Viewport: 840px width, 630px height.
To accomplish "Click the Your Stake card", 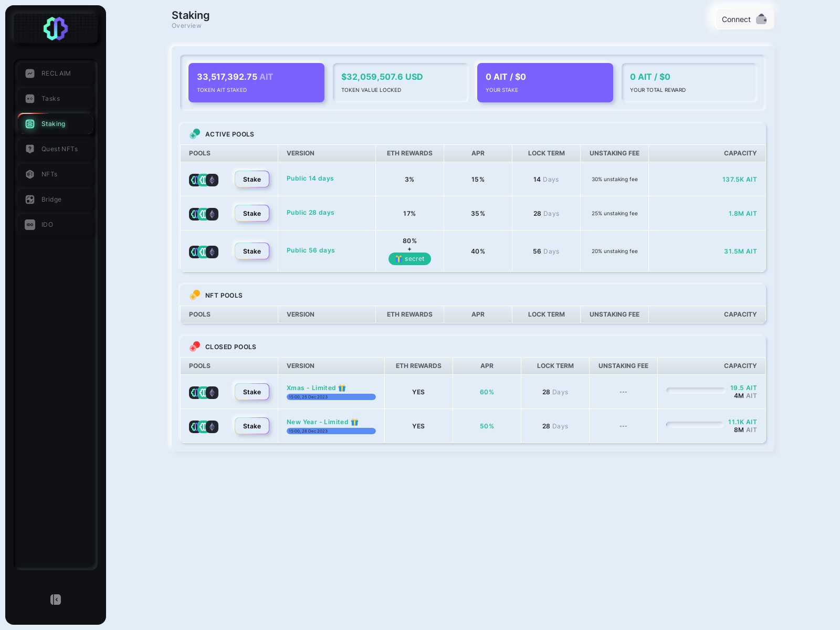I will point(545,82).
